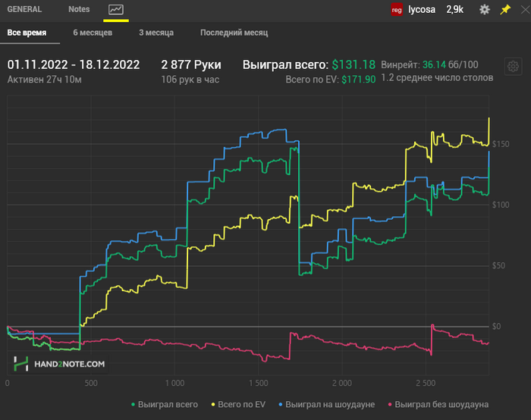Click the 500 hands axis label

click(x=91, y=383)
